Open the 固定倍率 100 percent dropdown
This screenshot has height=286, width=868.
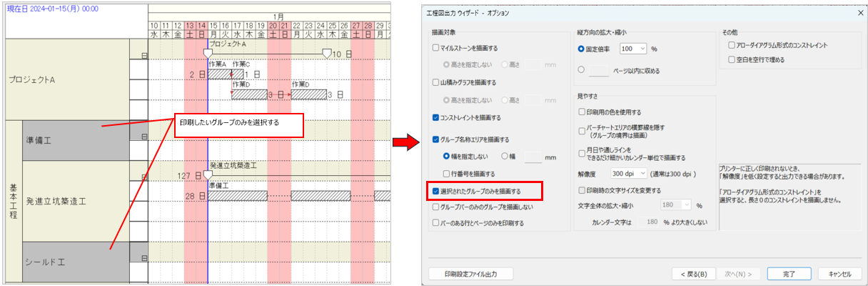click(632, 49)
